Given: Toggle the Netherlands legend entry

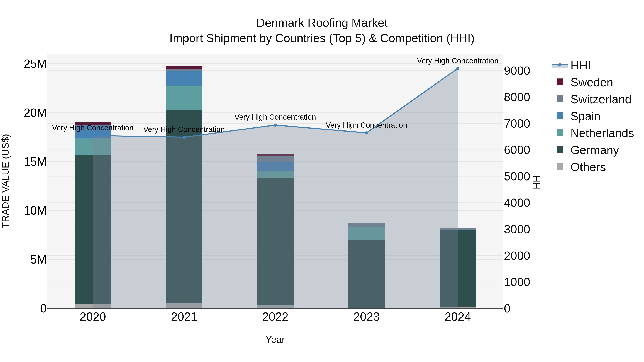Looking at the screenshot, I should (595, 133).
